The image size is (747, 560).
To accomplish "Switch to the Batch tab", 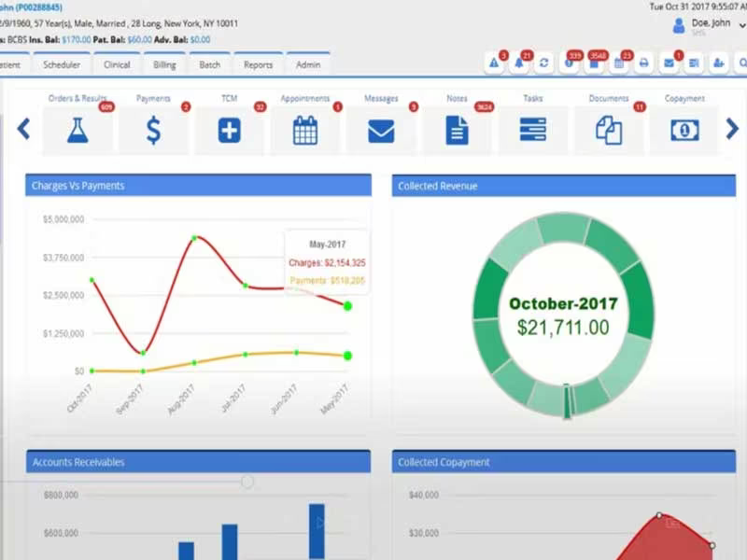I will 209,64.
